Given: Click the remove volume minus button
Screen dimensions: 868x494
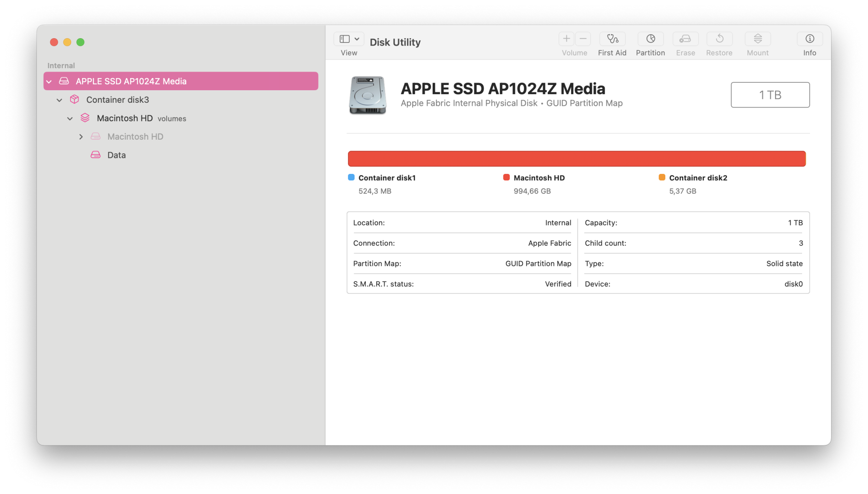Looking at the screenshot, I should coord(583,39).
